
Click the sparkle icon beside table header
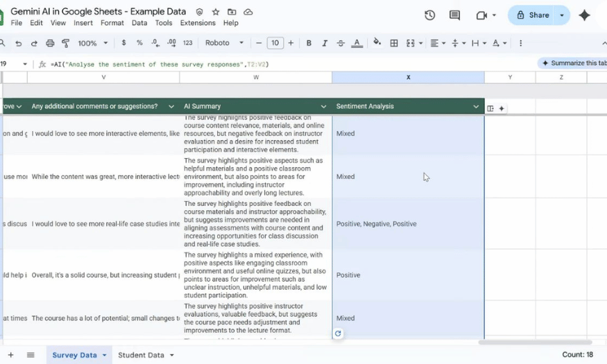[x=502, y=109]
